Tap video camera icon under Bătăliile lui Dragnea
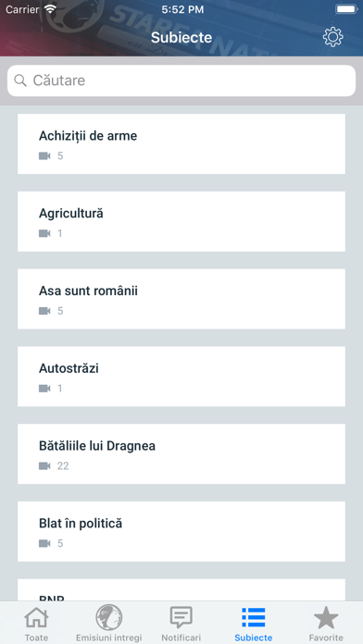This screenshot has height=644, width=363. [x=44, y=465]
